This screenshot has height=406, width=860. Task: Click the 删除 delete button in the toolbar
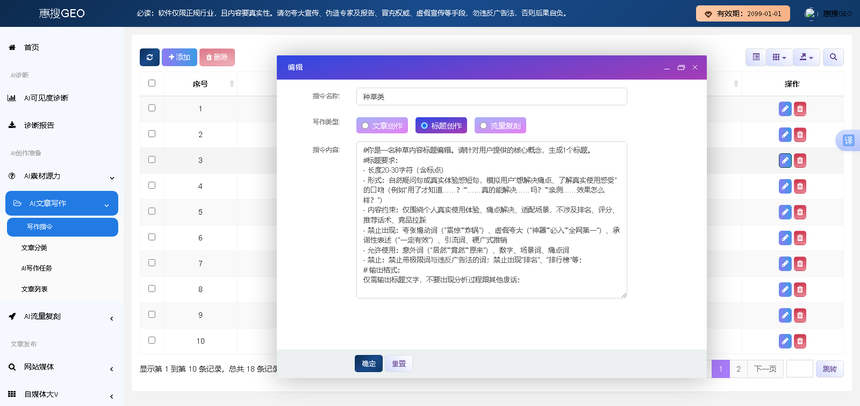pyautogui.click(x=217, y=57)
